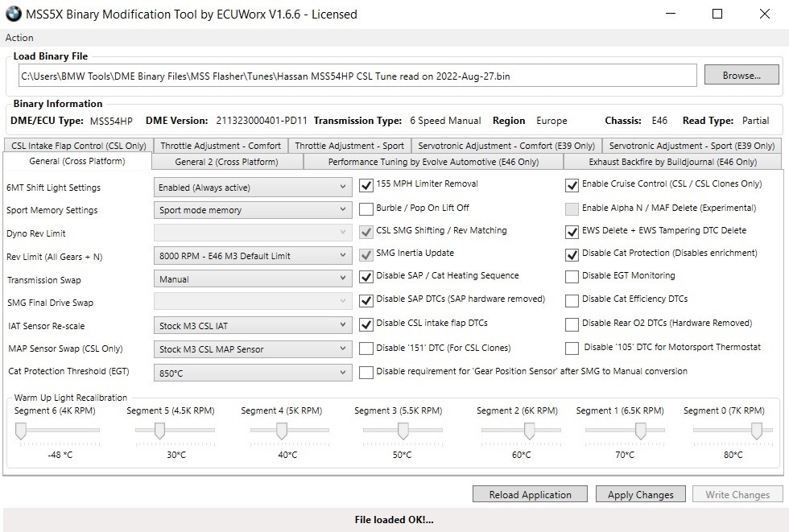Screen dimensions: 789x532
Task: Open Performance Tuning by Evolve Automotive tab
Action: [x=433, y=162]
